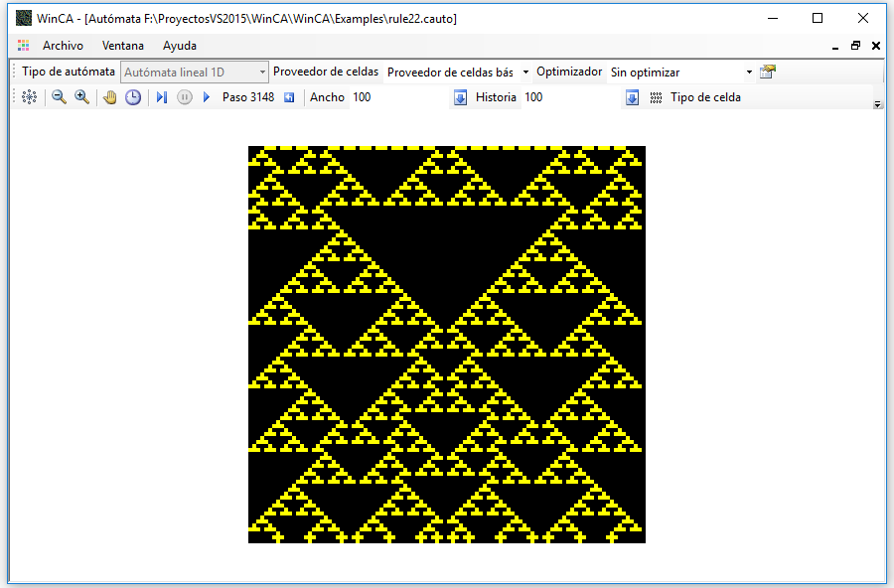Restore the inner document window
This screenshot has height=588, width=894.
pyautogui.click(x=855, y=46)
